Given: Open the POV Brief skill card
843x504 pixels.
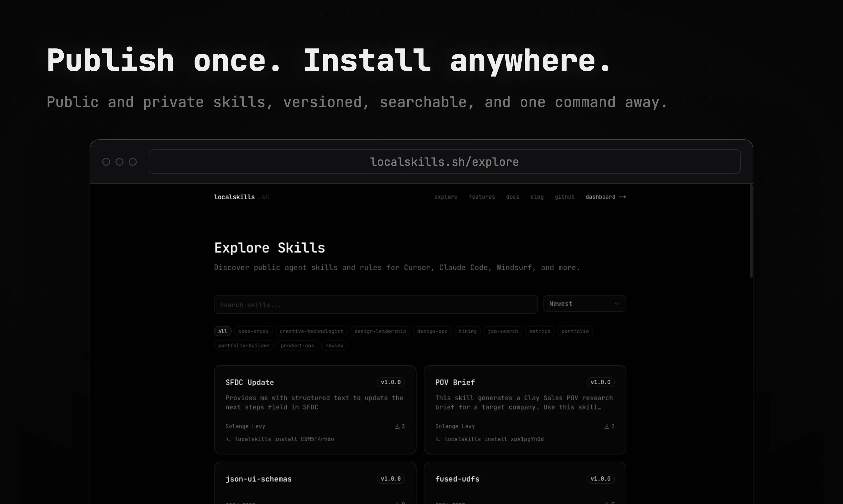Looking at the screenshot, I should click(525, 409).
